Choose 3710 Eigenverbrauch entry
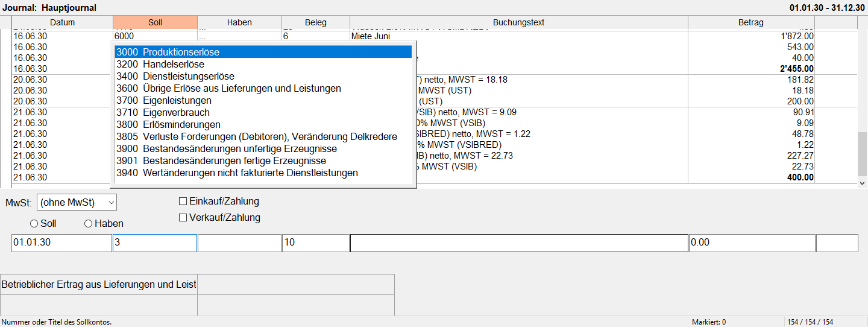 pyautogui.click(x=263, y=113)
